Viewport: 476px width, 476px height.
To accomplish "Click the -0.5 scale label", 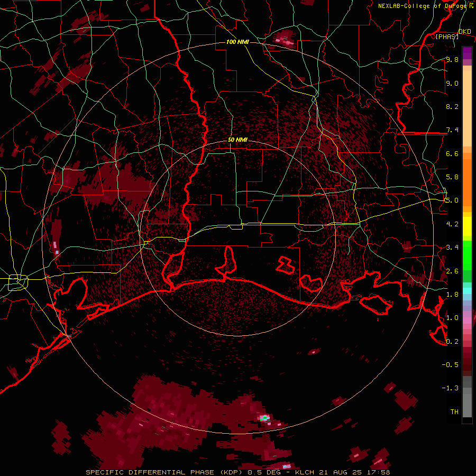I will [450, 365].
